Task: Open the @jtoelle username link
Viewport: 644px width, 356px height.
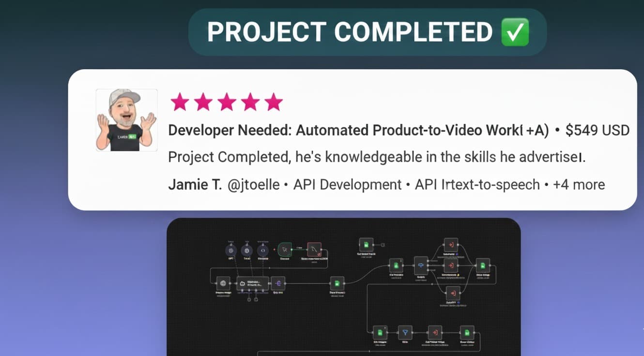Action: pyautogui.click(x=254, y=185)
